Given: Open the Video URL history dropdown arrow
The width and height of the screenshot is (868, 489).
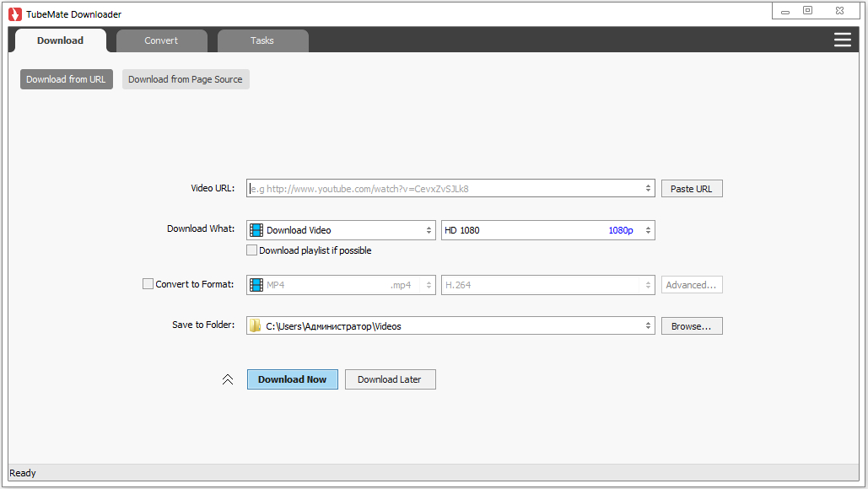Looking at the screenshot, I should pyautogui.click(x=647, y=189).
